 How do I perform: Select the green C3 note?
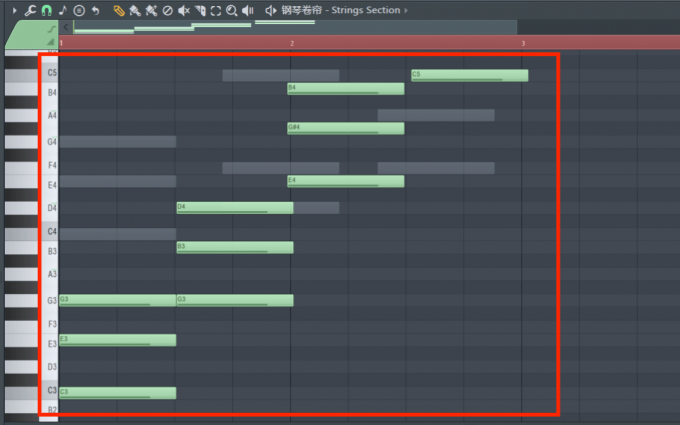[x=118, y=393]
